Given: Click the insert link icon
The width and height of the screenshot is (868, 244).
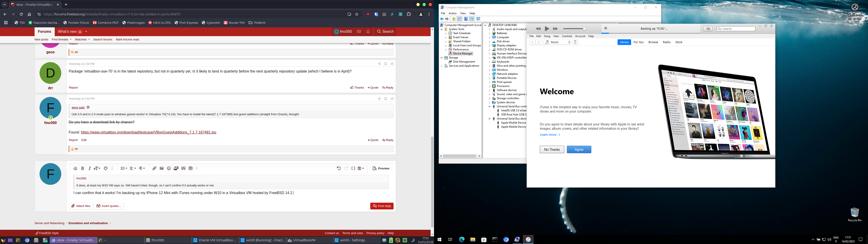Looking at the screenshot, I should [x=154, y=169].
